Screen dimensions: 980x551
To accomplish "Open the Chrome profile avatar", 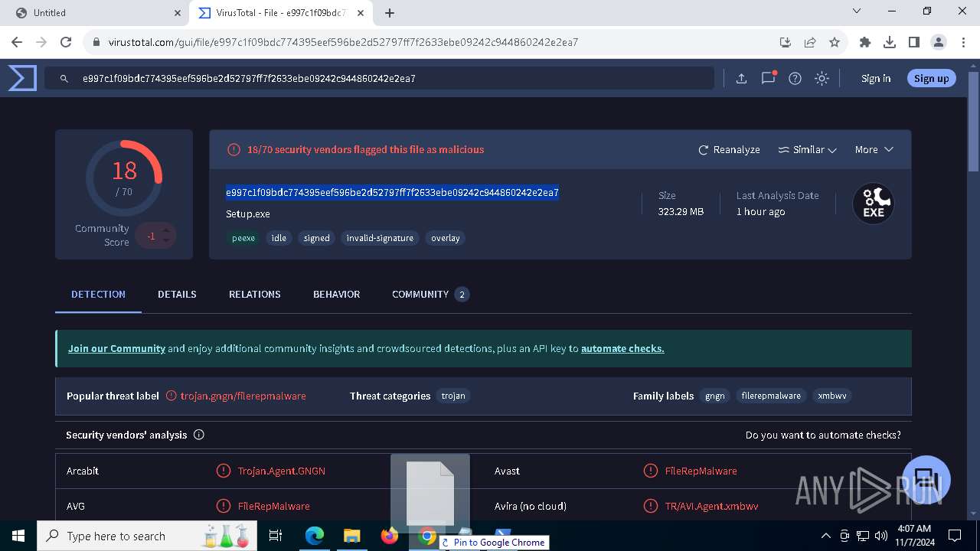I will tap(939, 42).
